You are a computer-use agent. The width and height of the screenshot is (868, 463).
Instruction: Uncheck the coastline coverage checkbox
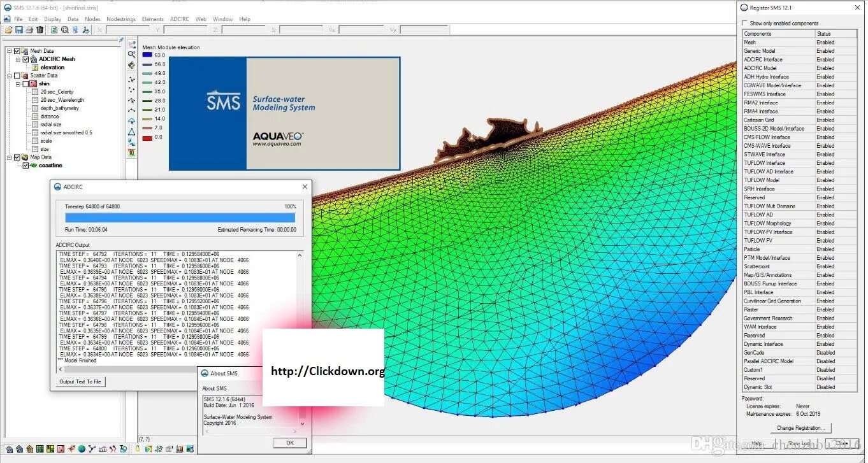tap(25, 166)
